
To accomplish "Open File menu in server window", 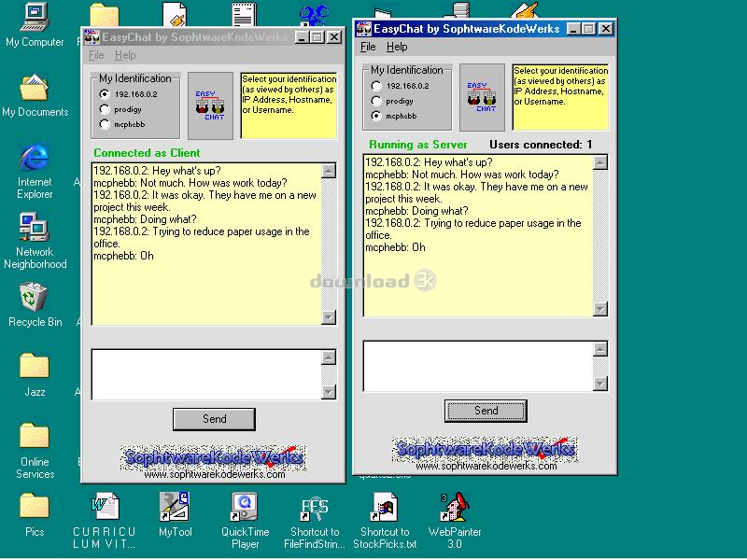I will pos(368,47).
